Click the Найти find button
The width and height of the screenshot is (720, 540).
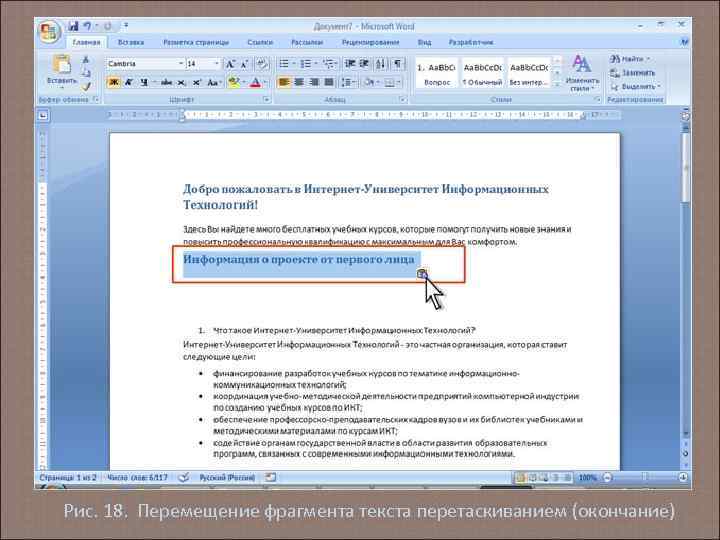coord(629,59)
